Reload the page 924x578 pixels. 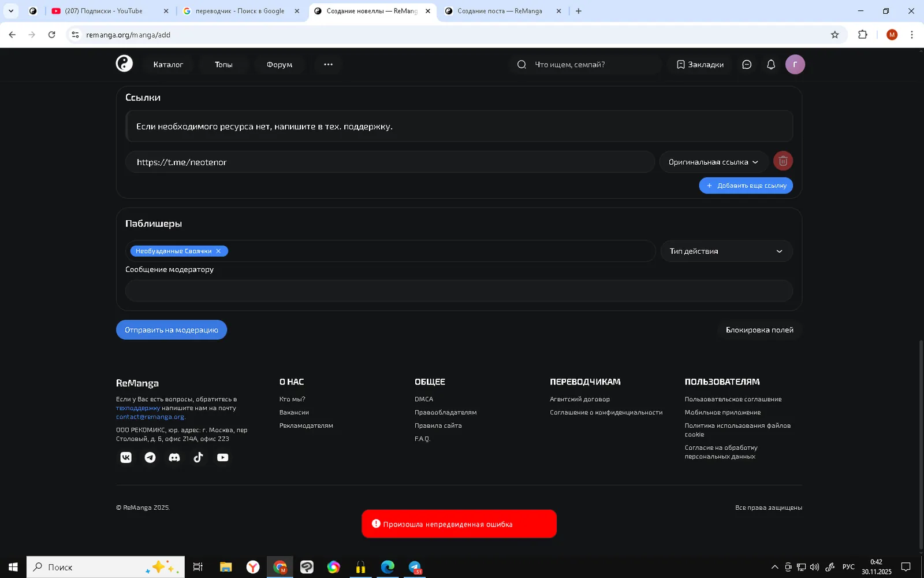coord(51,35)
